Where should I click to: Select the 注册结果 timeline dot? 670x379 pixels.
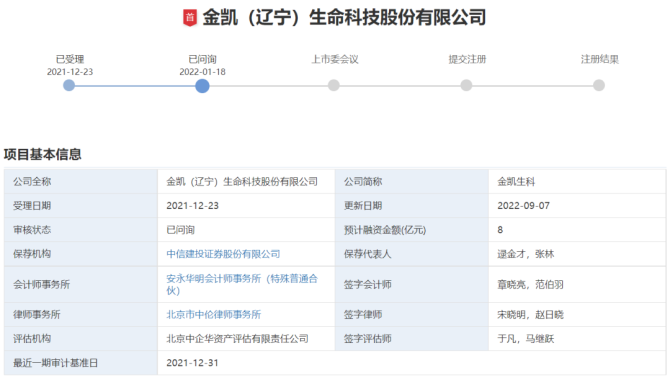599,85
